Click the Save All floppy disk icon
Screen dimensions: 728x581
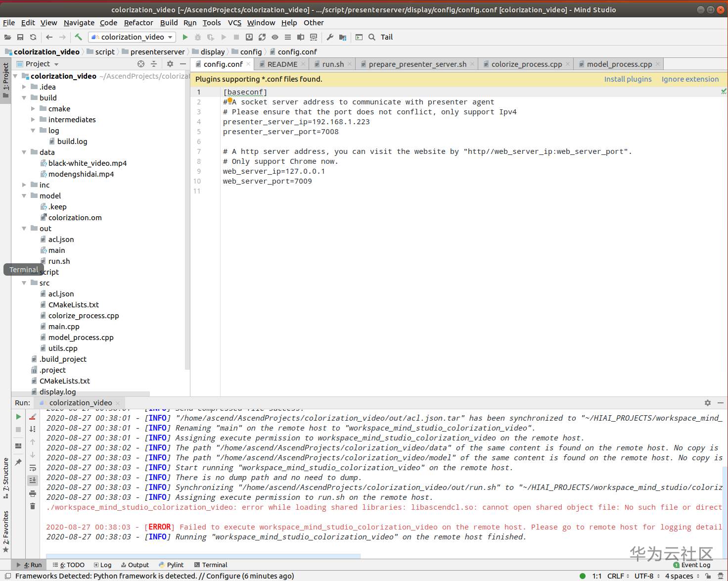(20, 37)
